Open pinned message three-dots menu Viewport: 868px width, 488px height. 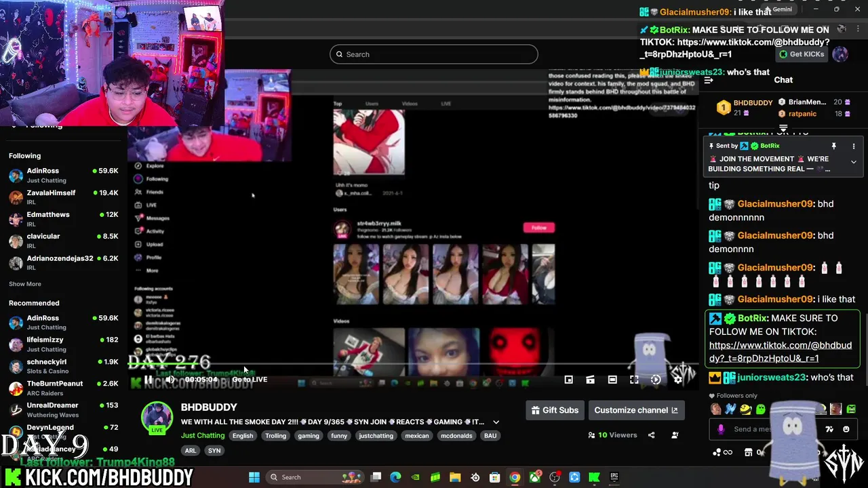point(854,146)
